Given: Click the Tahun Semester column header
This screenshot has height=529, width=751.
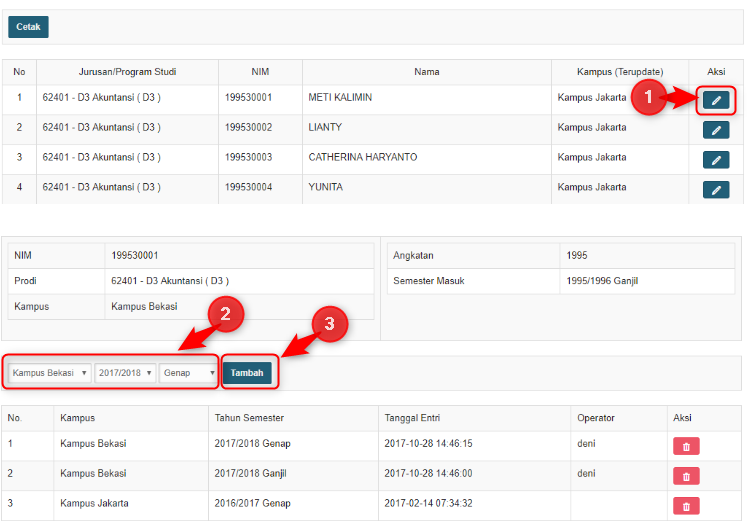Looking at the screenshot, I should tap(249, 418).
